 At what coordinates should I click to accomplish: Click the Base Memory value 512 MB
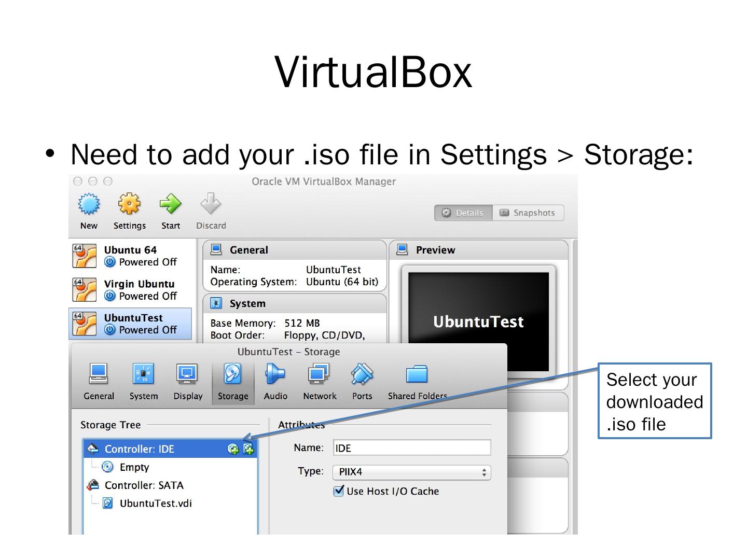[x=302, y=323]
